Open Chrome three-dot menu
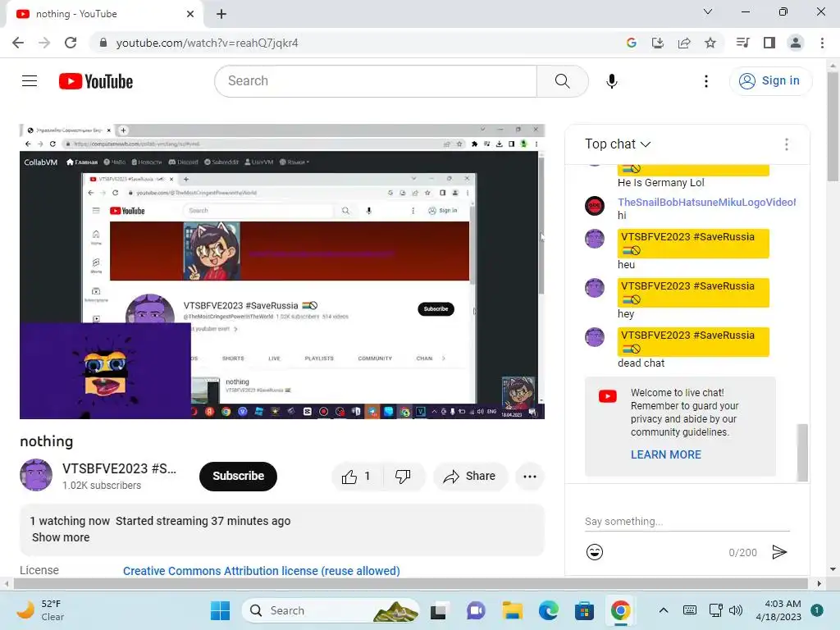 (822, 43)
